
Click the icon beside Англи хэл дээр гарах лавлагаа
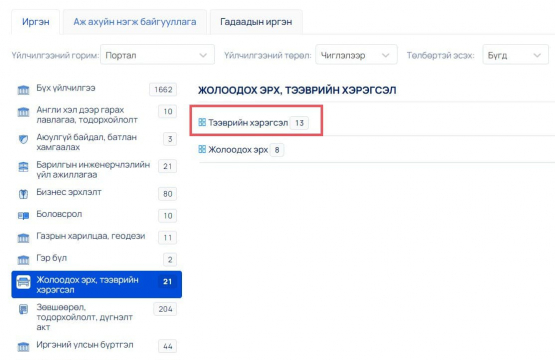coord(23,112)
